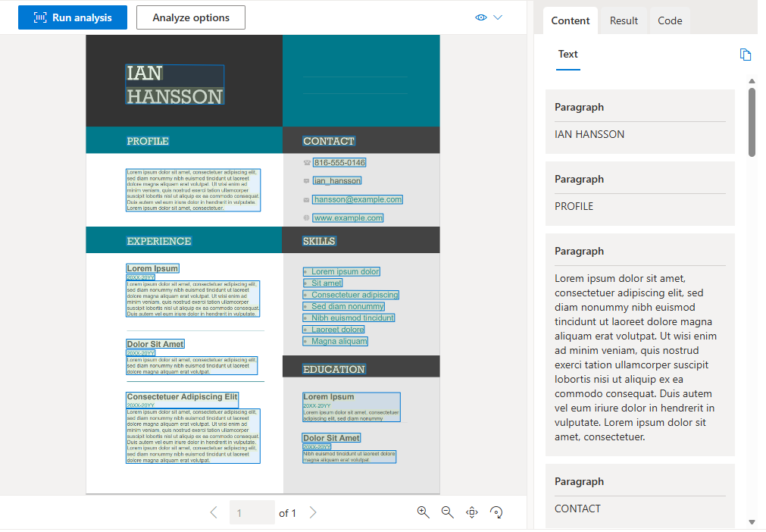Switch to the Code tab
This screenshot has height=532, width=766.
point(670,20)
